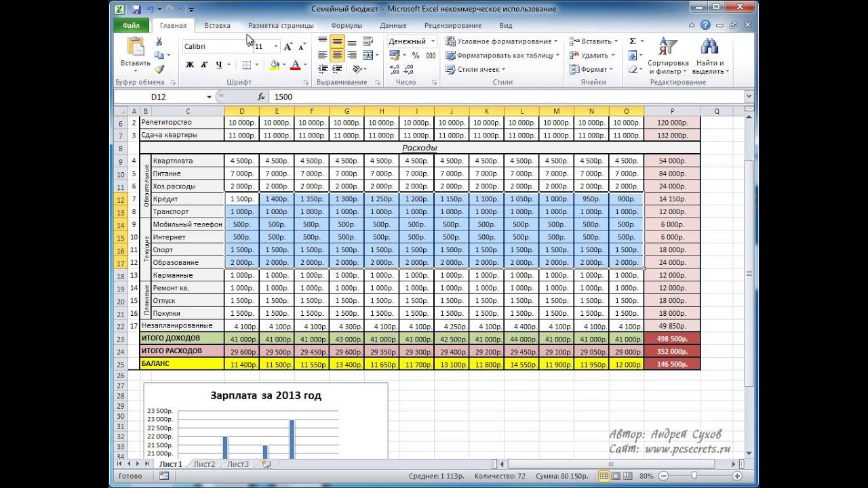Click the insert function fx button
The height and width of the screenshot is (488, 868).
[x=261, y=97]
